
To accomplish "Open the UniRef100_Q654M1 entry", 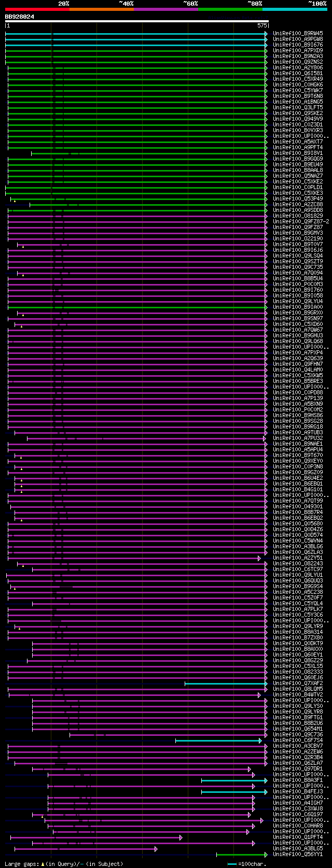I will [298, 729].
